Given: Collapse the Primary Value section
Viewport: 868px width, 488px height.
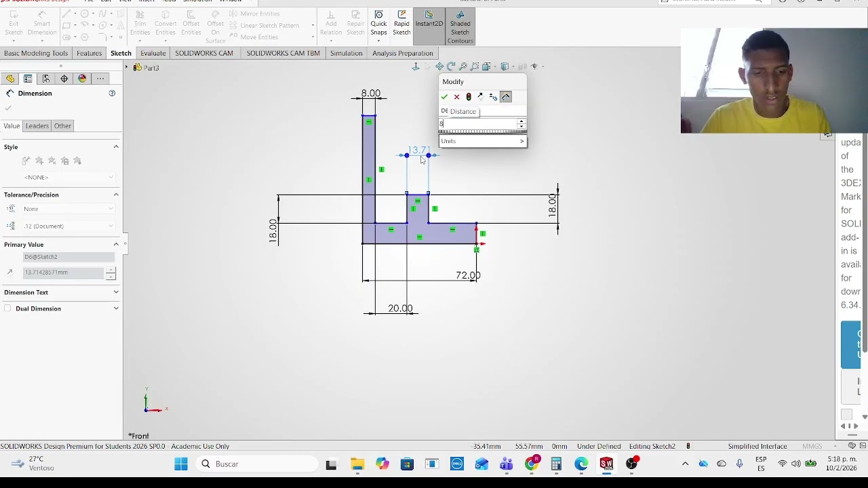Looking at the screenshot, I should (x=116, y=244).
